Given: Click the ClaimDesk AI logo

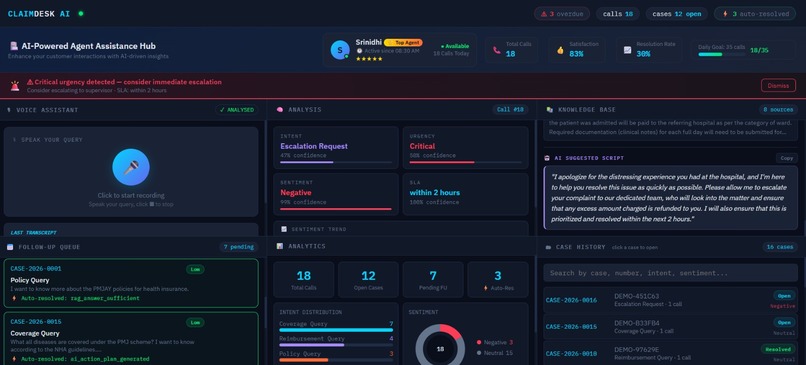Looking at the screenshot, I should click(39, 14).
